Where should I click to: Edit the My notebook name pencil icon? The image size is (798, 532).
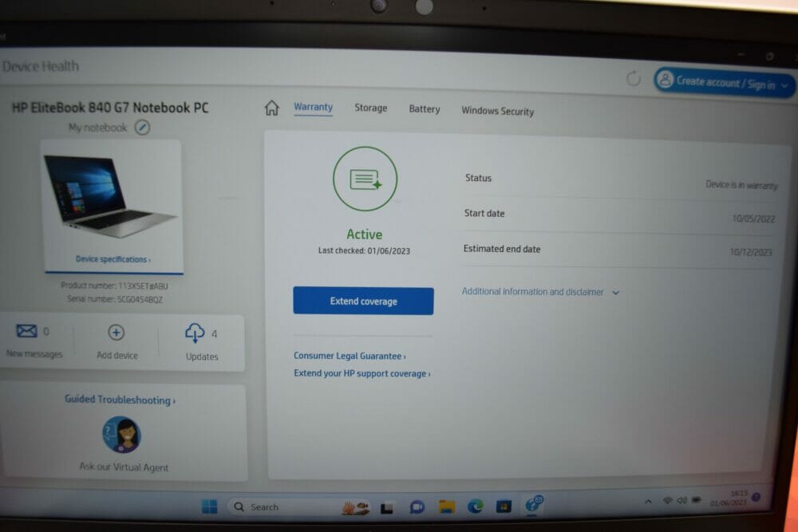tap(142, 127)
